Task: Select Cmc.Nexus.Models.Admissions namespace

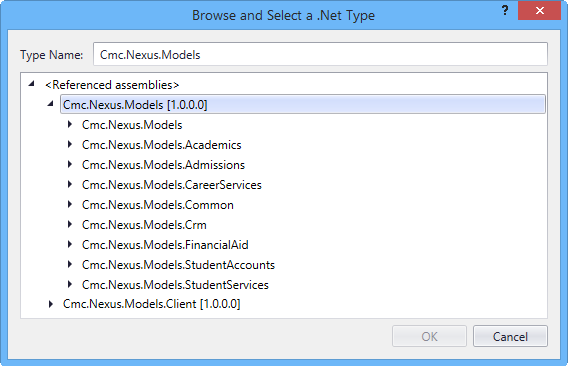Action: tap(163, 165)
